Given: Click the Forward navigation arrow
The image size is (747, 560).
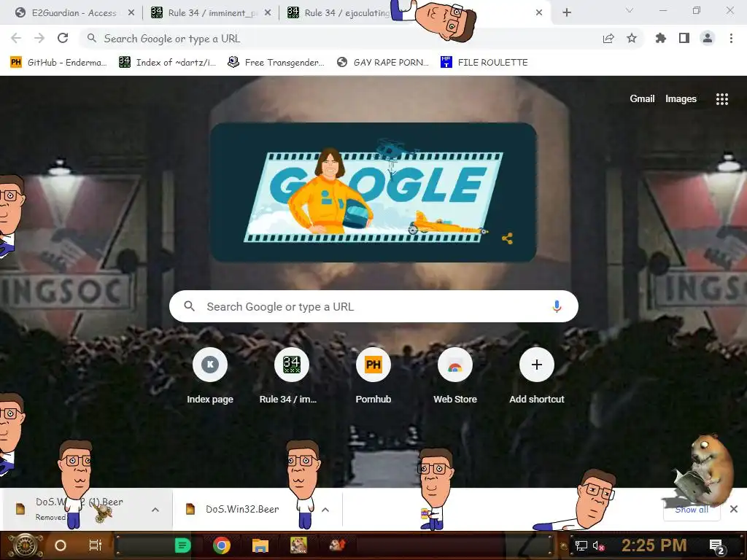Looking at the screenshot, I should [39, 38].
